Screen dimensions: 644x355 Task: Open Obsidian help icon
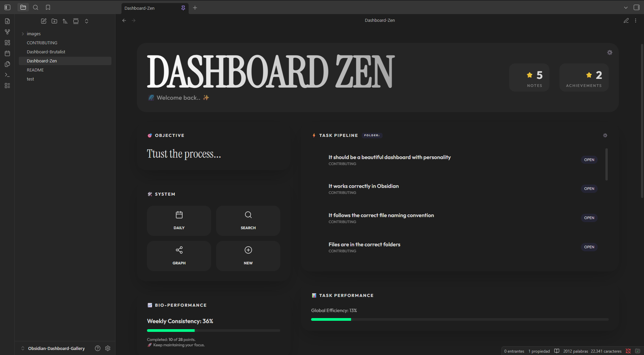tap(98, 348)
